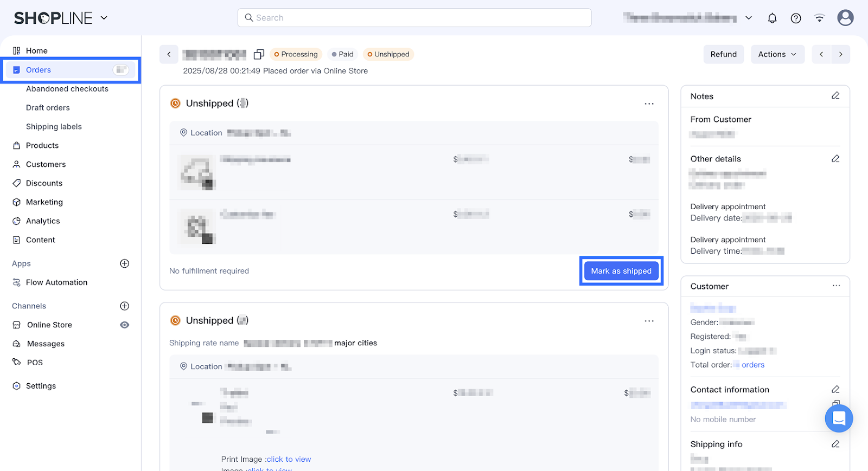Open the Online Store channel
The height and width of the screenshot is (471, 868).
[x=49, y=325]
